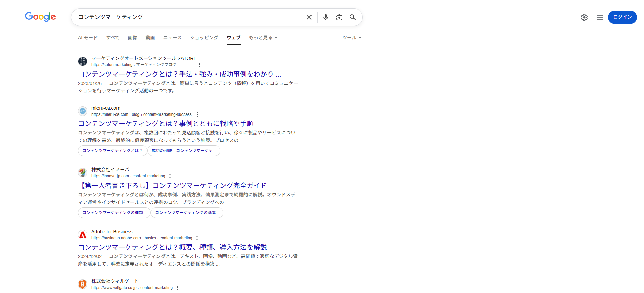
Task: Click the コンテンツマーケティングの種類 sitelink chip
Action: (114, 213)
